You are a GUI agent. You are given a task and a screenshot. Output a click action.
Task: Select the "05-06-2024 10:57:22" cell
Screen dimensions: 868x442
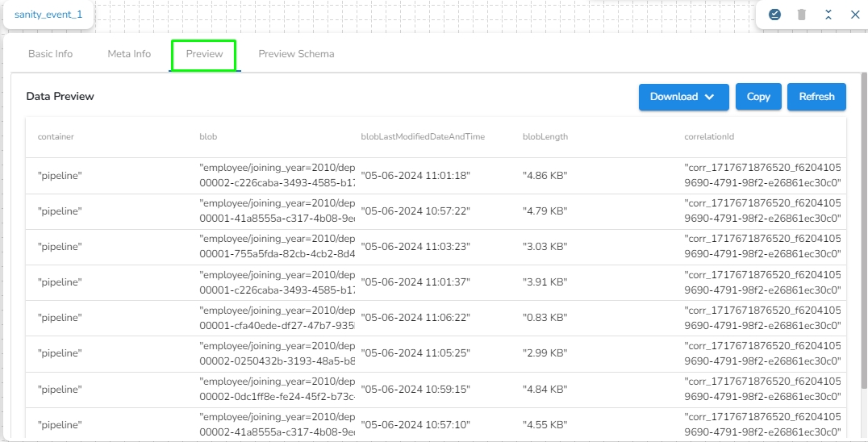[x=415, y=211]
